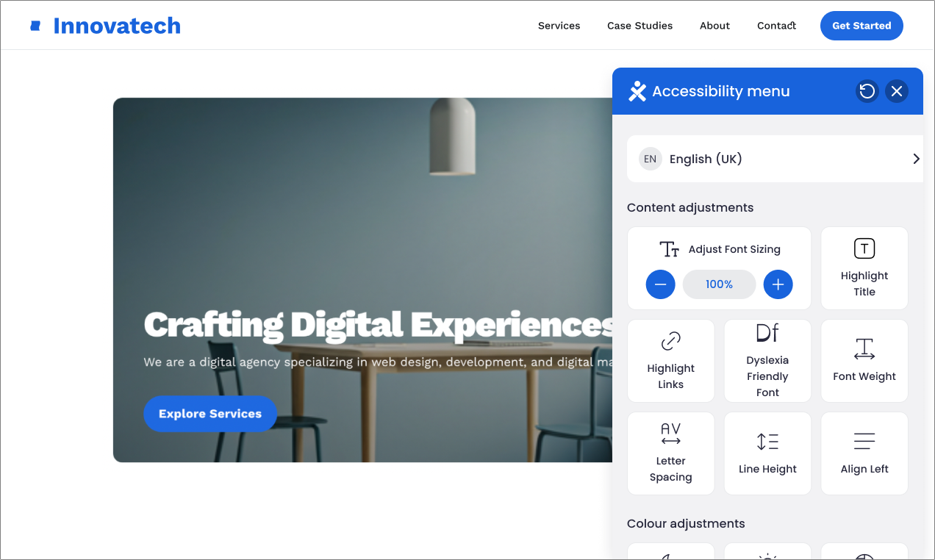Expand language list using the chevron arrow
The image size is (935, 560).
click(x=916, y=159)
